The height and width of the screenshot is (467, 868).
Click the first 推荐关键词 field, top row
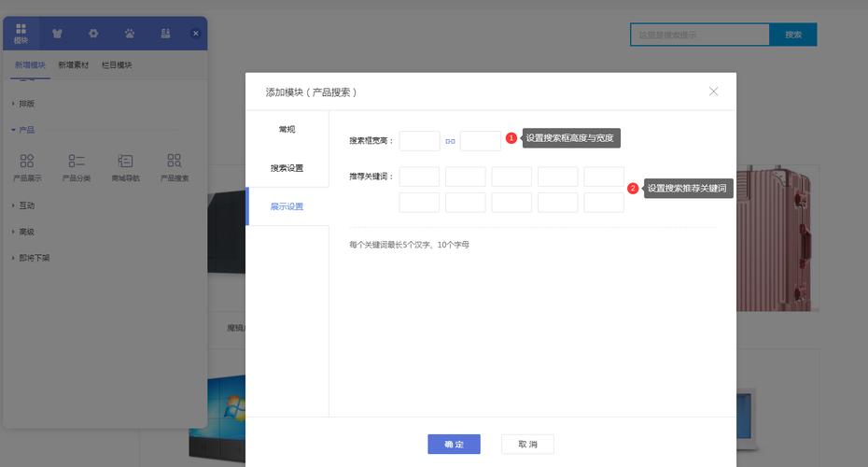point(419,177)
